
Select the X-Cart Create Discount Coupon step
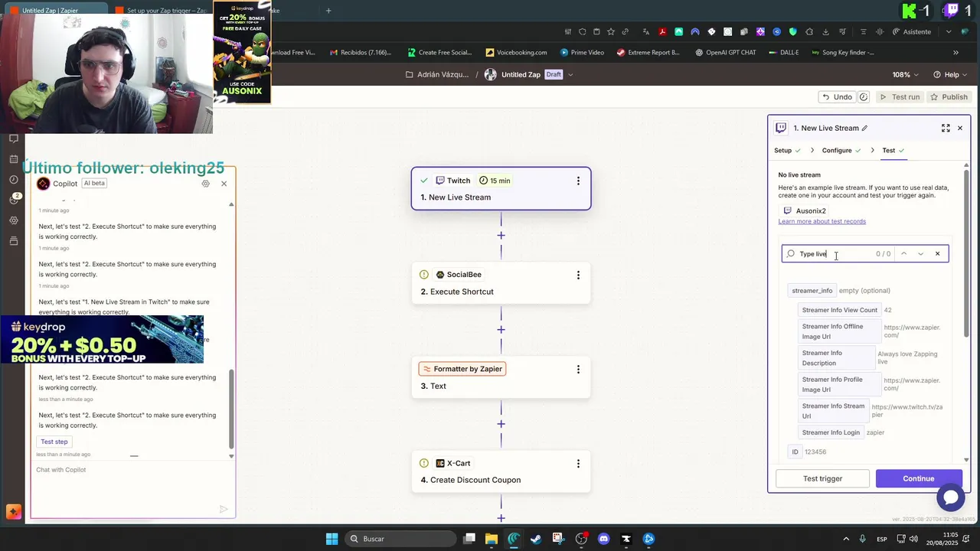coord(501,471)
